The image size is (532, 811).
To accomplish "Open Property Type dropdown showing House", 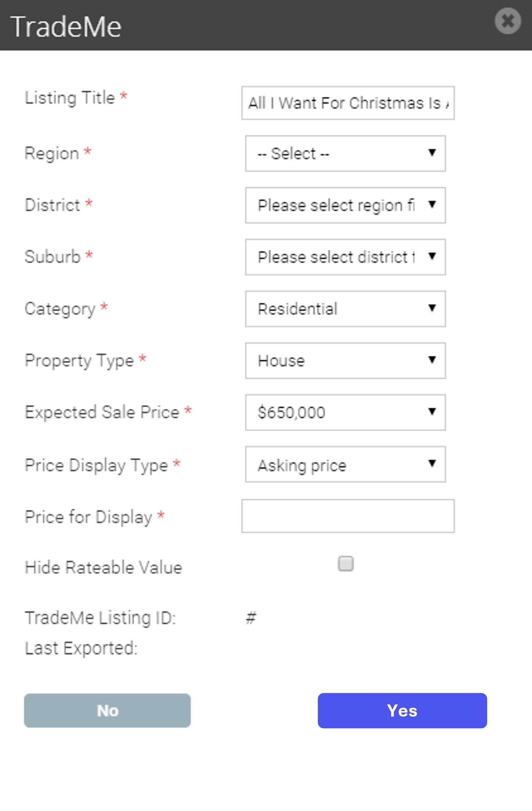I will tap(345, 360).
